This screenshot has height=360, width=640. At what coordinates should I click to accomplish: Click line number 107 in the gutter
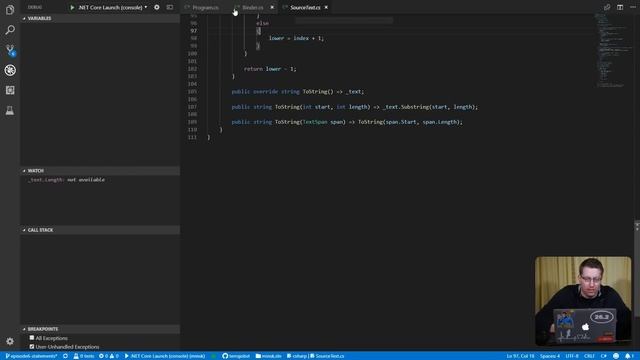[x=192, y=107]
